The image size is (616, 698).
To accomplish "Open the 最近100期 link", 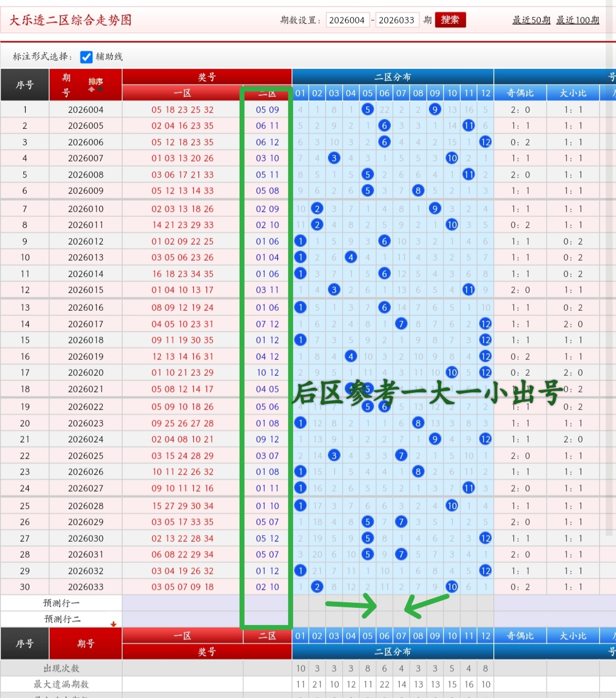I will (x=577, y=20).
